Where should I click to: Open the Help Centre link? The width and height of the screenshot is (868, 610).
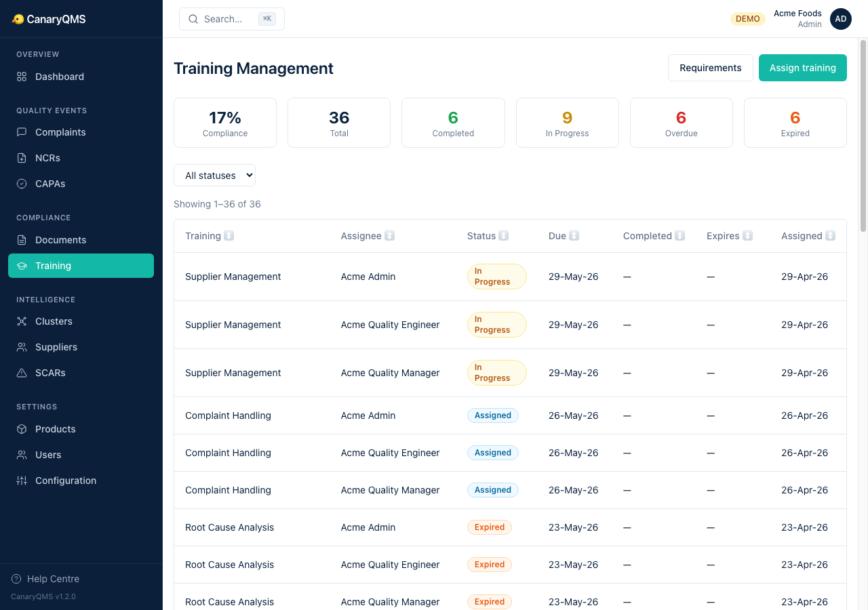45,579
